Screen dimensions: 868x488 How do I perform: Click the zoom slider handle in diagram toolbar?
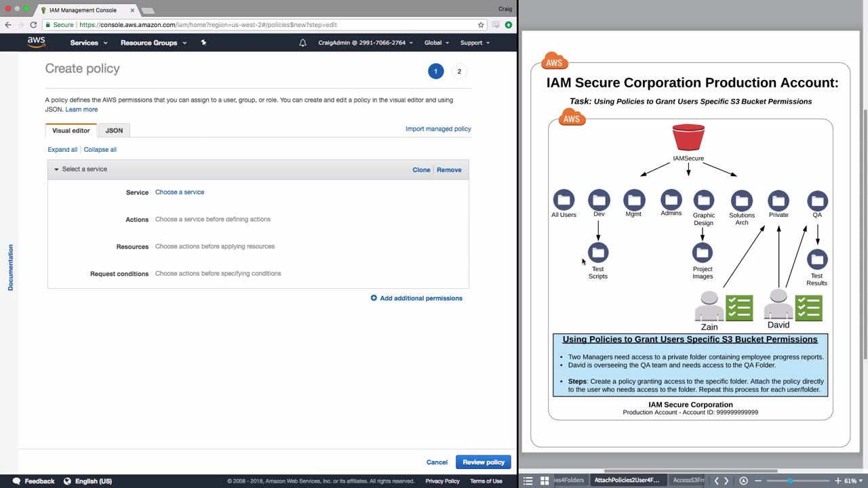coord(790,481)
